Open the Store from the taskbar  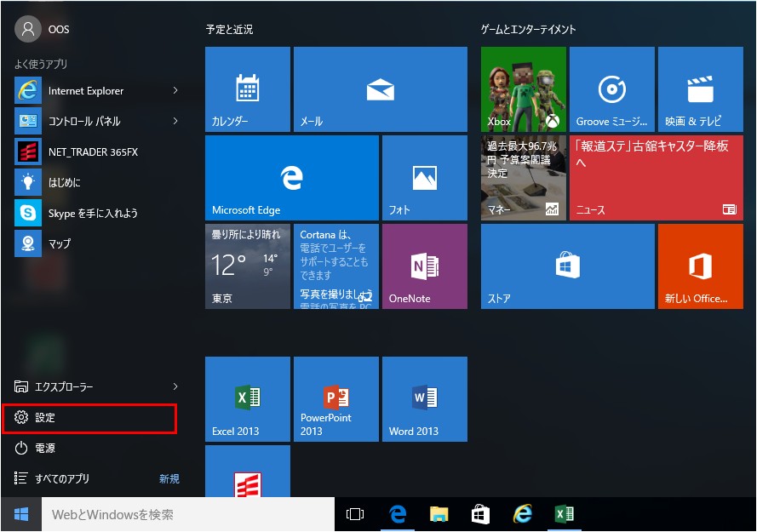point(480,515)
